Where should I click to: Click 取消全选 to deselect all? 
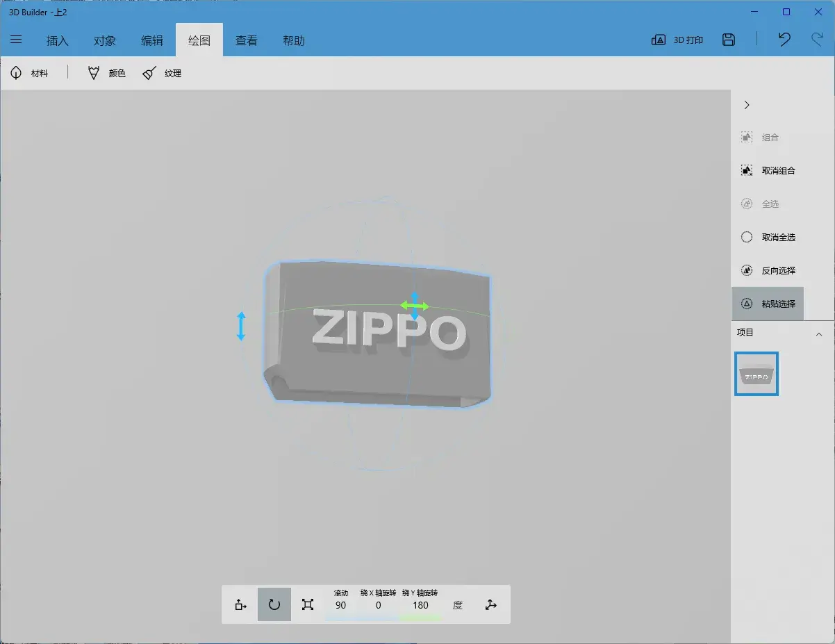[x=768, y=238]
